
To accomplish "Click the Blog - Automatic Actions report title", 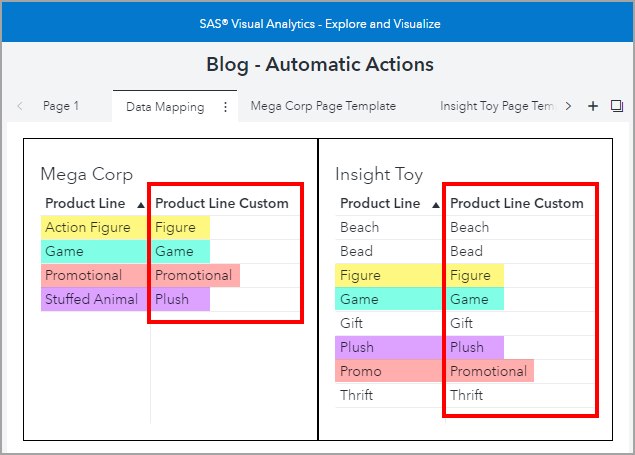I will 319,65.
